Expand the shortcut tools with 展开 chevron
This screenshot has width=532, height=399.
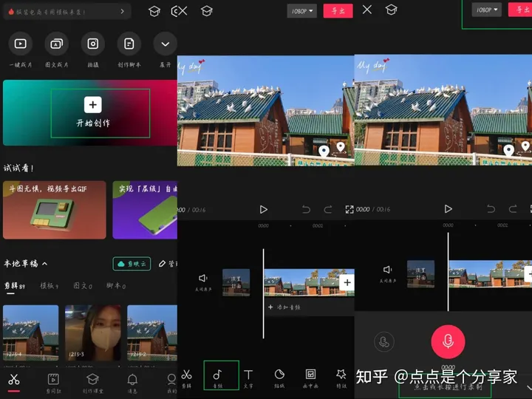coord(166,44)
